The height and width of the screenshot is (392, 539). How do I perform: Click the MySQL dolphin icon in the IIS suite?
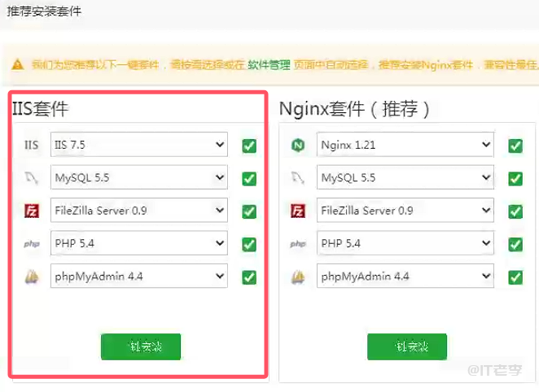(32, 178)
